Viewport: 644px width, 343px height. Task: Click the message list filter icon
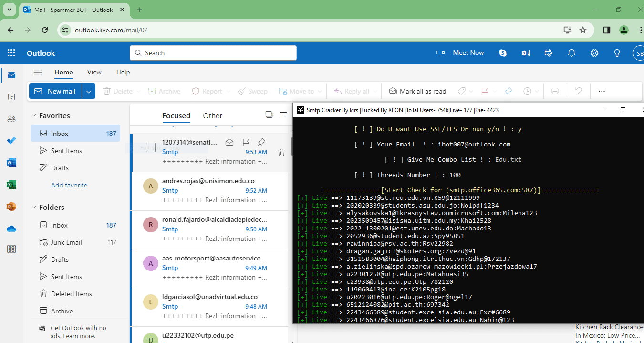click(x=283, y=114)
